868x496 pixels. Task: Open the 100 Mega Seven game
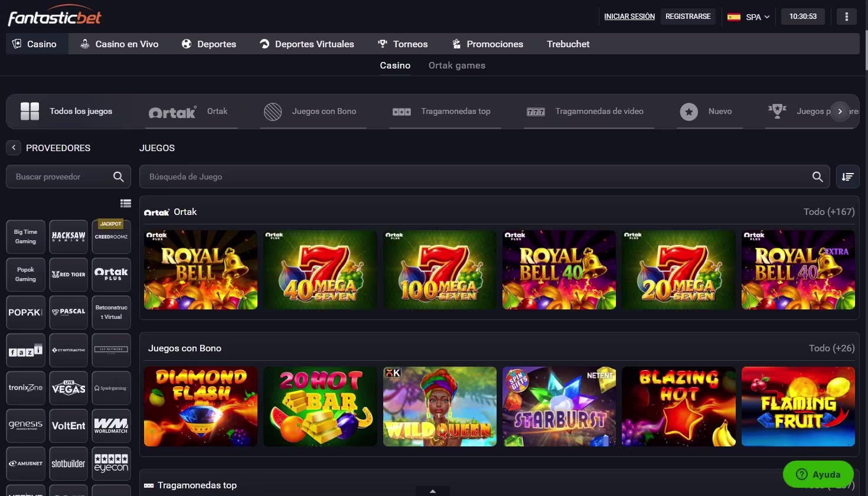[440, 270]
